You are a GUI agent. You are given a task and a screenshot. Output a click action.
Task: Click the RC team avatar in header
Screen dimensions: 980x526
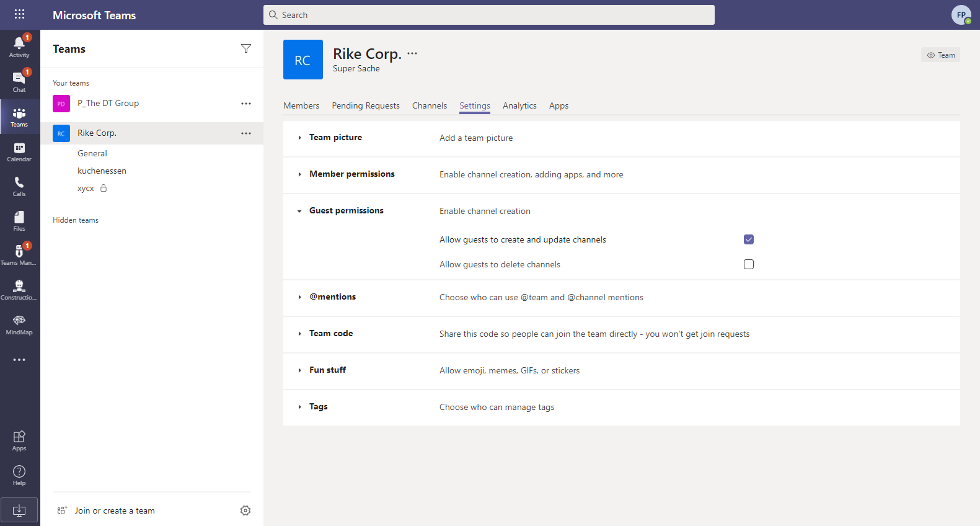pos(303,60)
